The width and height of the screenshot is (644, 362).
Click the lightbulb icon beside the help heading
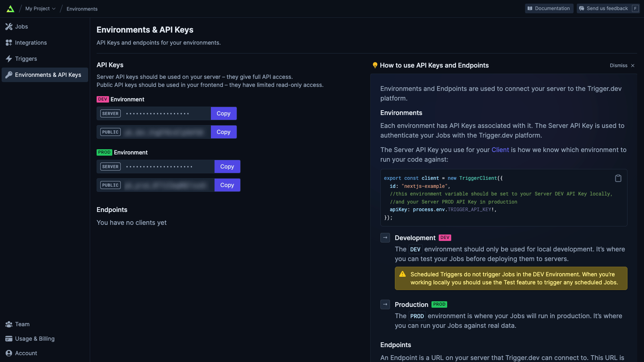pyautogui.click(x=375, y=65)
